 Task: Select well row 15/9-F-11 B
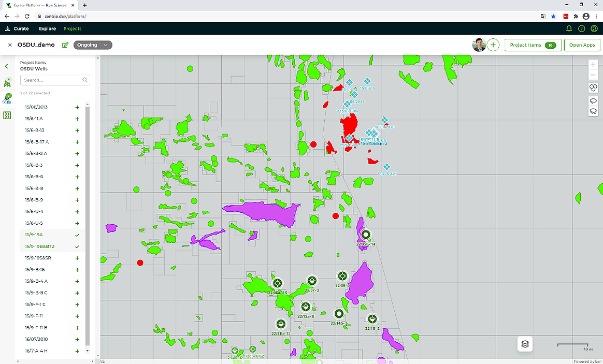point(52,327)
